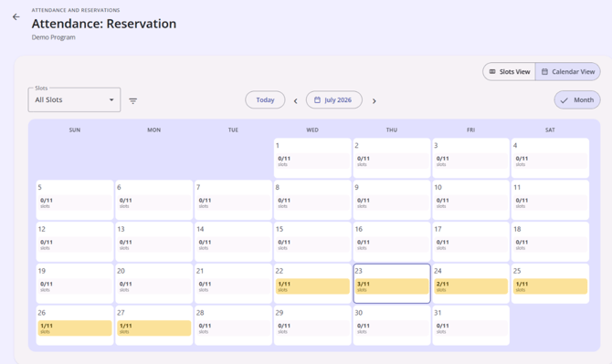Go to previous month chevron
612x364 pixels.
point(295,101)
